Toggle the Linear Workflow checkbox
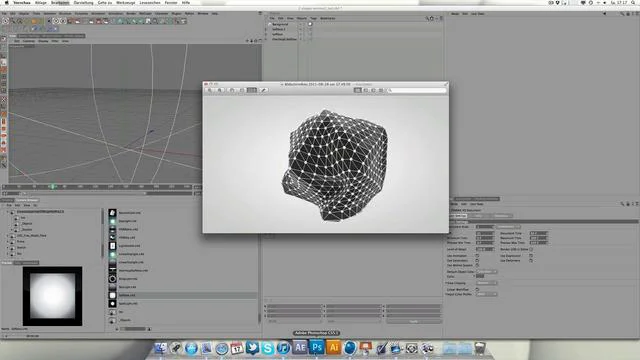 tap(477, 289)
